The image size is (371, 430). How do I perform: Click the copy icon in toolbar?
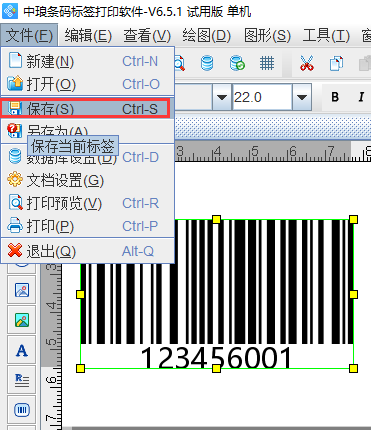[336, 63]
